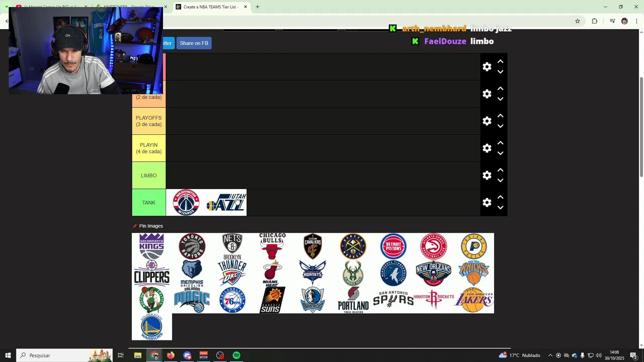Pick the Indiana Pacers logo

click(474, 246)
